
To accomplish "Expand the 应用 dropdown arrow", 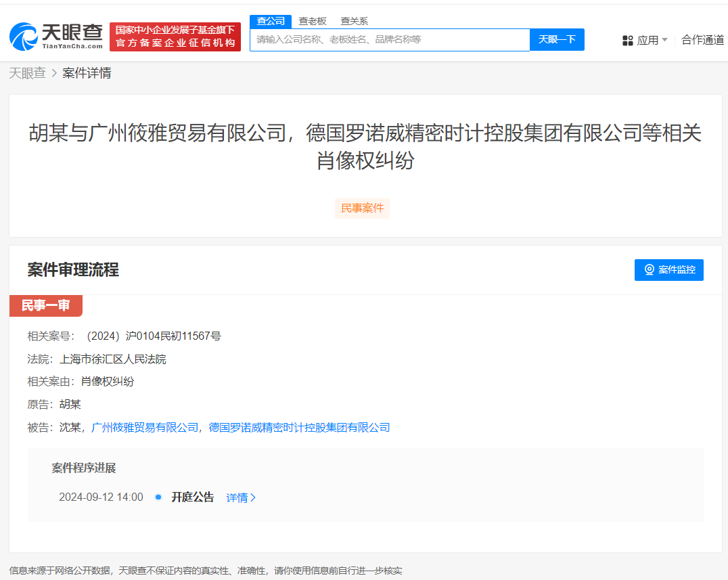I will (x=665, y=40).
